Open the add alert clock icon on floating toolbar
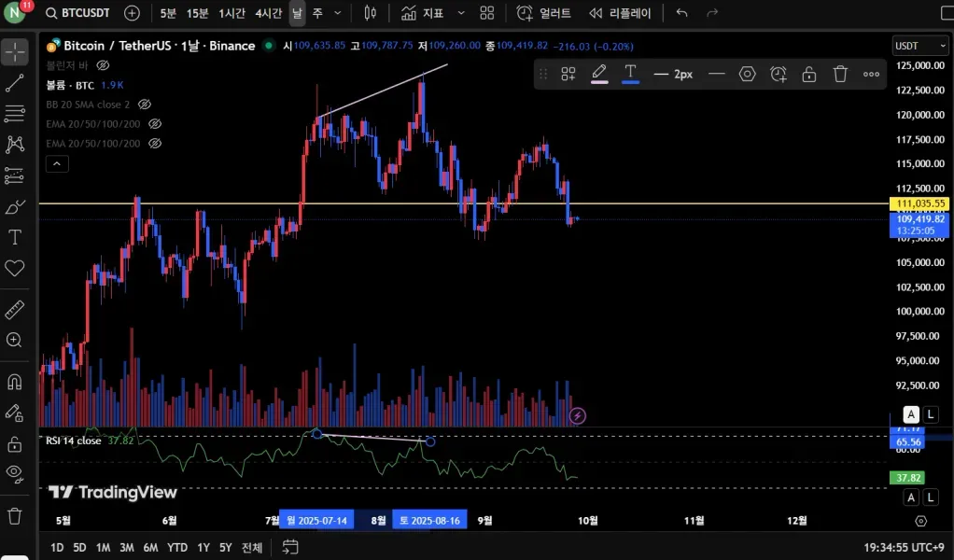Screen dimensions: 954x560 click(x=778, y=74)
